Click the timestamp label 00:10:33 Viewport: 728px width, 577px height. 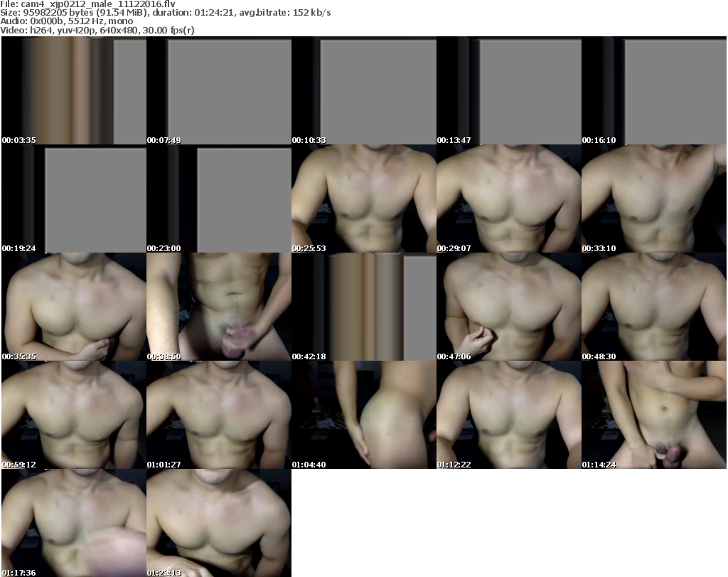pyautogui.click(x=309, y=140)
